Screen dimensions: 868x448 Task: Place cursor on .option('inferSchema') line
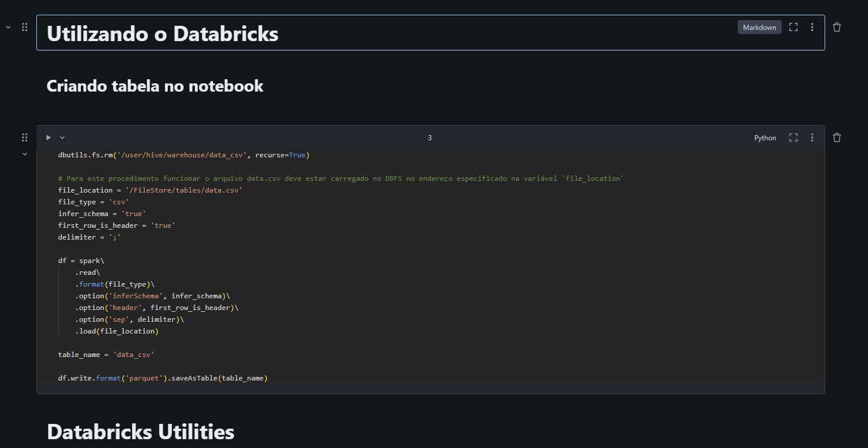click(153, 296)
